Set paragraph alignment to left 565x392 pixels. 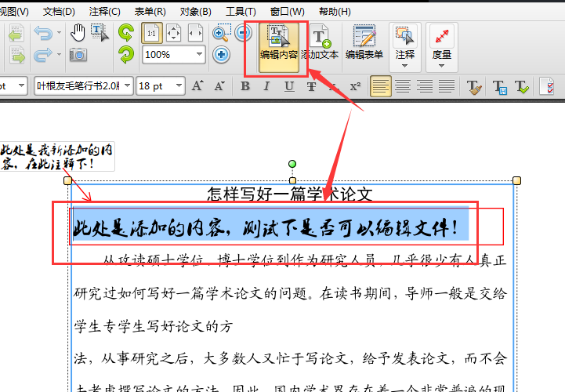point(381,86)
